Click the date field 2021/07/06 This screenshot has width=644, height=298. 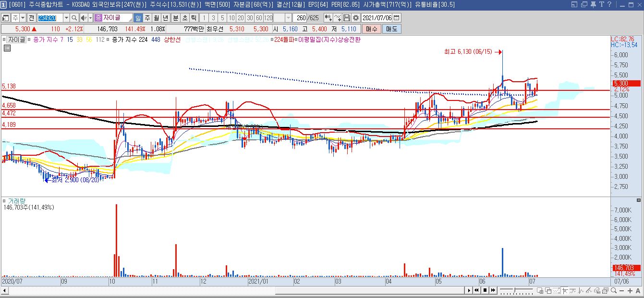(377, 18)
